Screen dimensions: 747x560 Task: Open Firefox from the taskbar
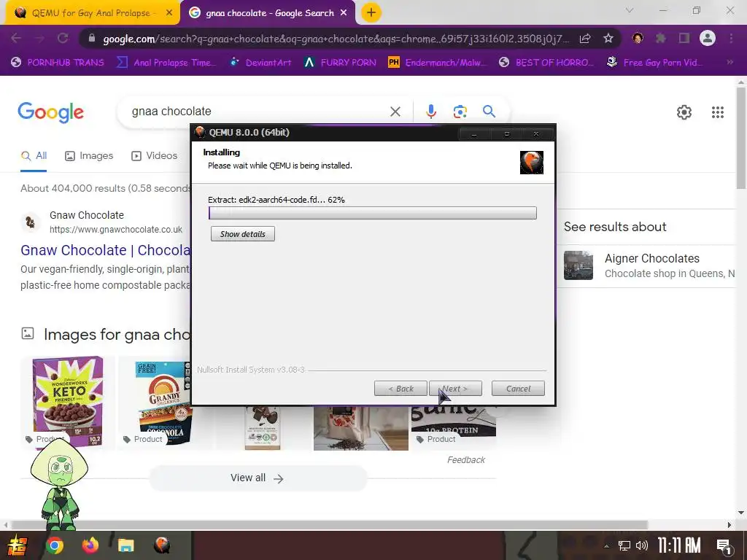pos(90,545)
